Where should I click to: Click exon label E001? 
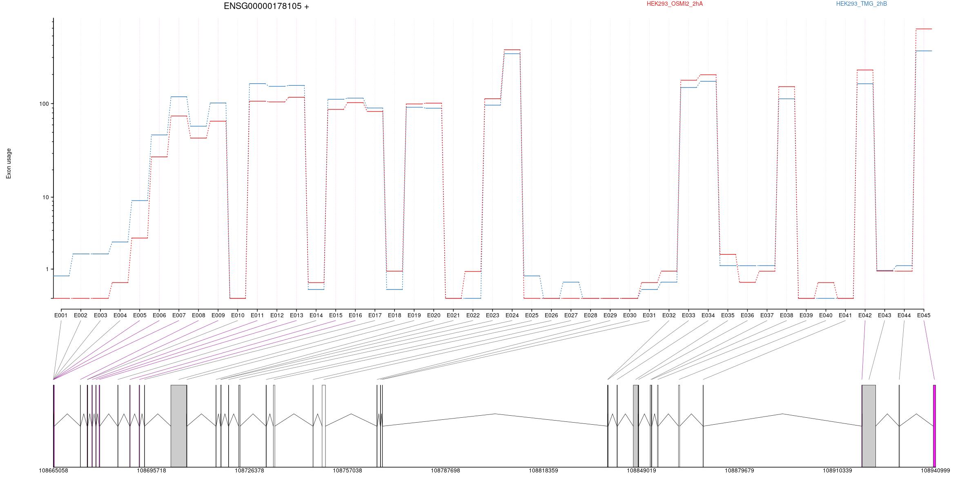click(61, 315)
